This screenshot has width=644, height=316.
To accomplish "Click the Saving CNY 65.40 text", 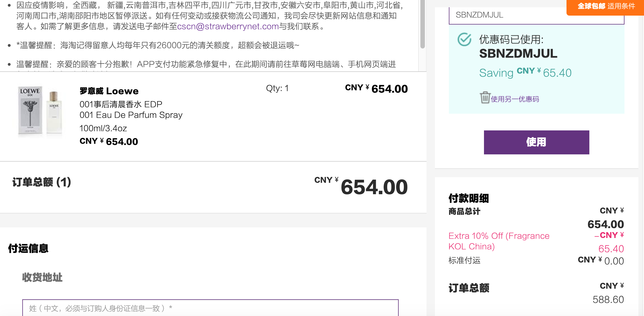I will [x=525, y=72].
